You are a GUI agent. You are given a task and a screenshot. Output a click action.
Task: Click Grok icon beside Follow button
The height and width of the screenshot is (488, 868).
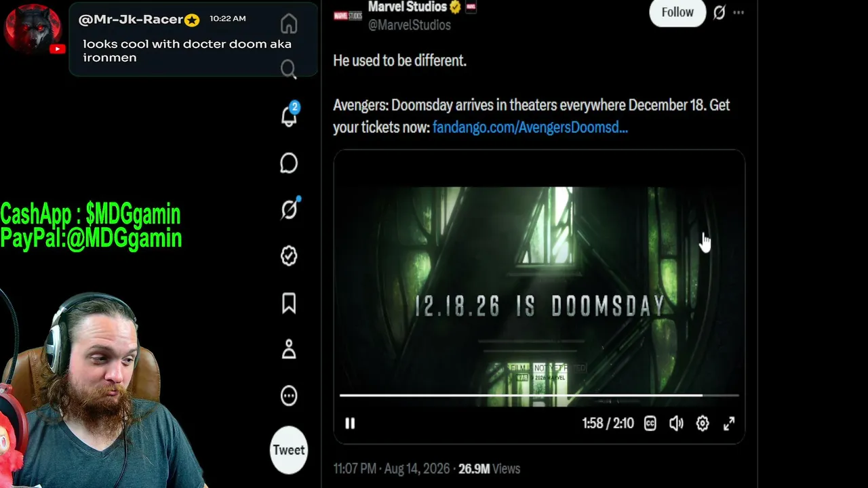coord(719,12)
